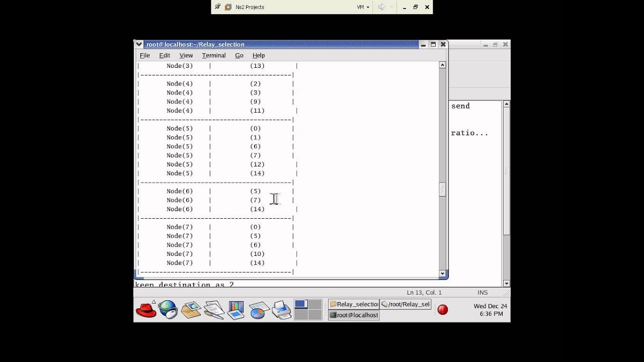Click the Node(4) row with value (9)

216,102
